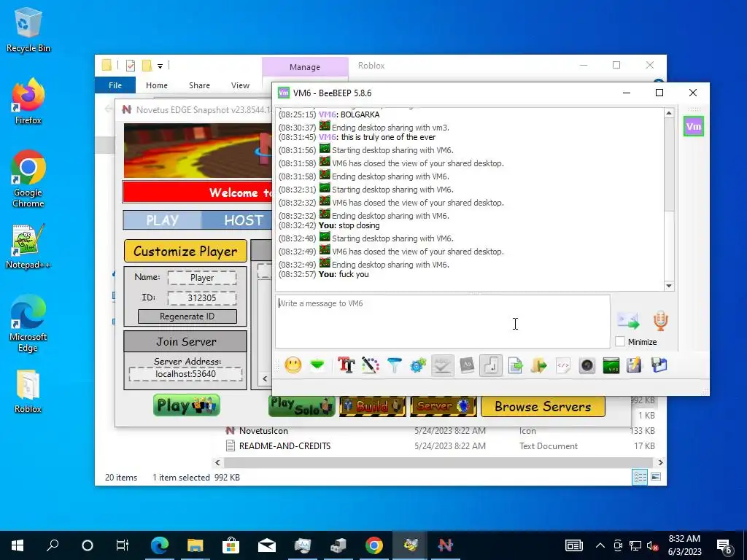The image size is (747, 560).
Task: Click the green Play button in Novetus
Action: point(187,405)
